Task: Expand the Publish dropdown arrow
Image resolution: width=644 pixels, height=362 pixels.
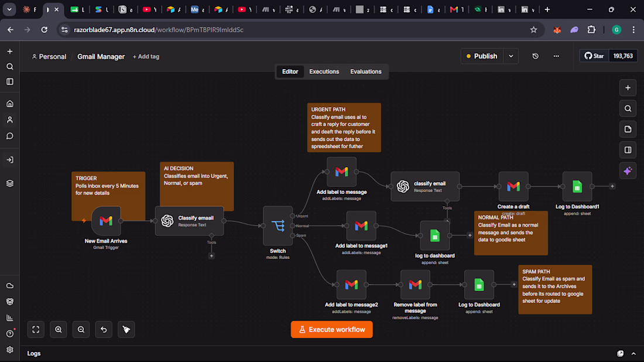Action: [x=511, y=56]
